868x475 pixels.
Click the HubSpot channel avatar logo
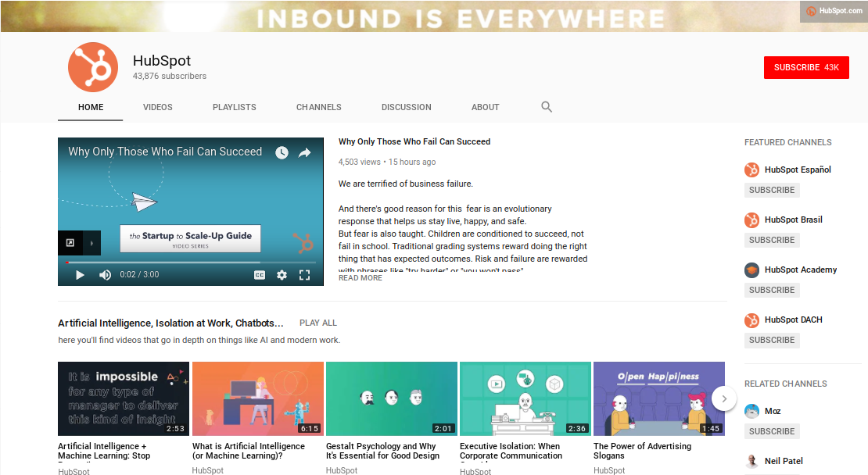click(x=93, y=67)
